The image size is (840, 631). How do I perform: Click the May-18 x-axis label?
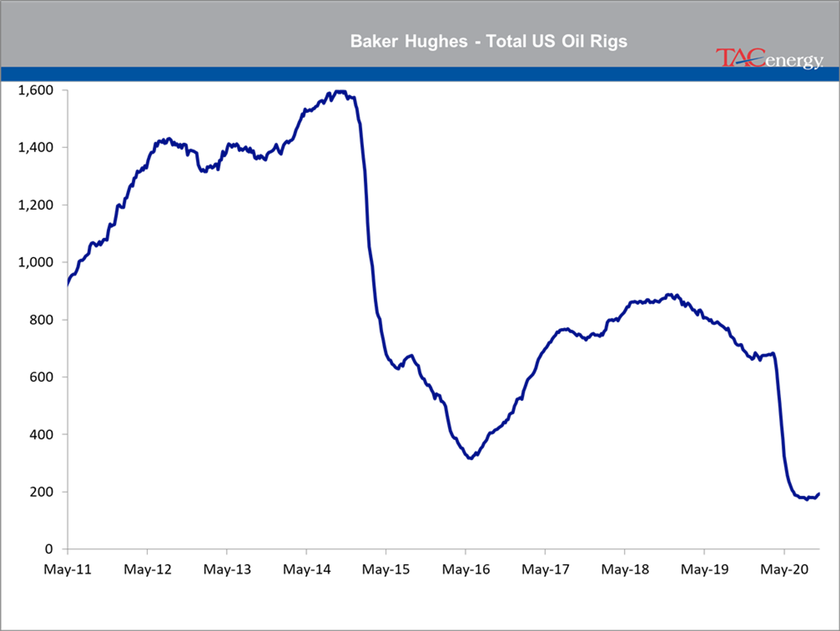point(625,569)
